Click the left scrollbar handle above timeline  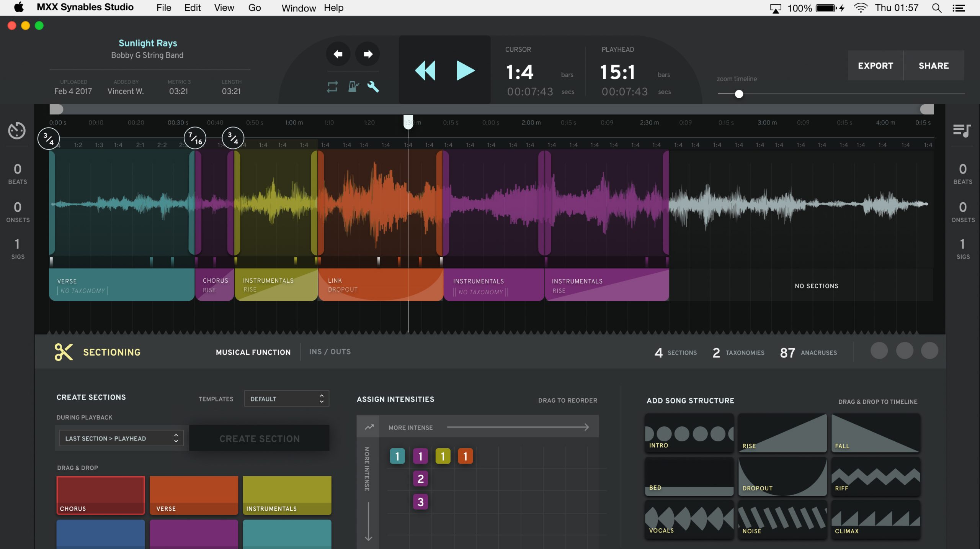pyautogui.click(x=56, y=110)
